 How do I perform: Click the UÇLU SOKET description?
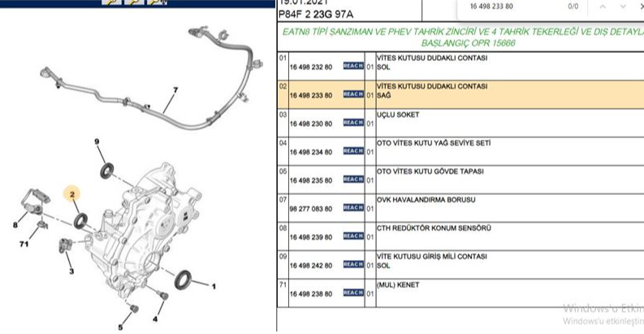(x=398, y=115)
